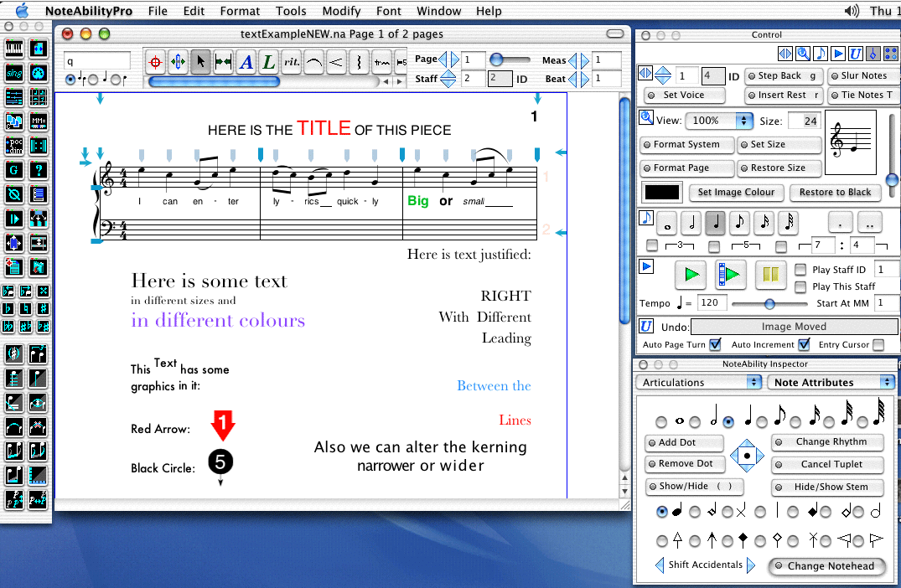
Task: Check the Play This Staff option
Action: pos(800,286)
